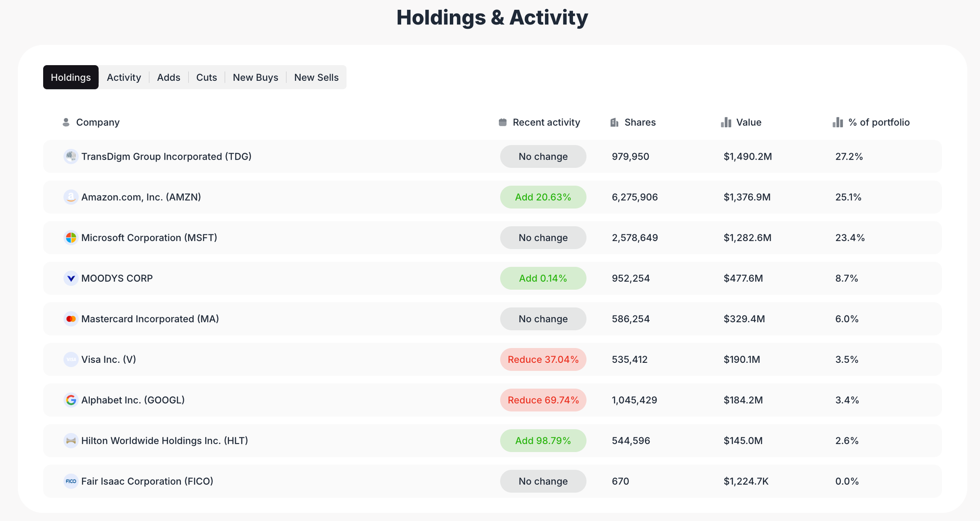
Task: Click the Amazon logo icon
Action: click(71, 197)
